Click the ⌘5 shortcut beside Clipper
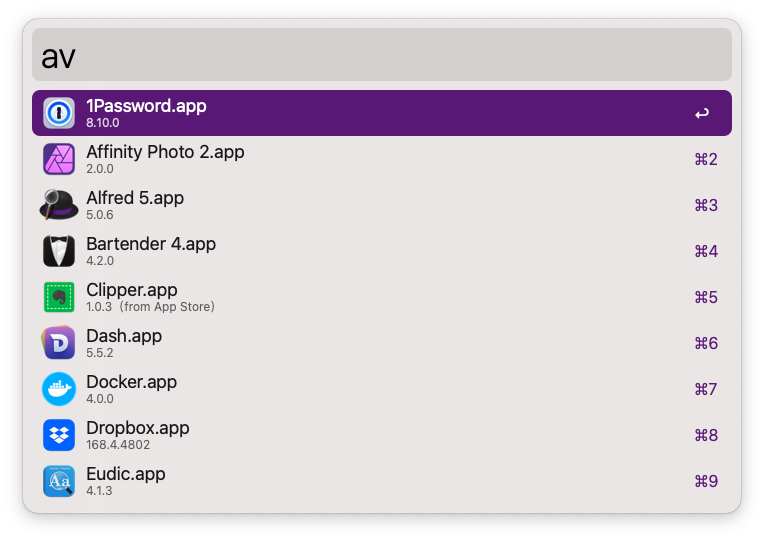Screen dimensions: 764x540 coord(706,298)
